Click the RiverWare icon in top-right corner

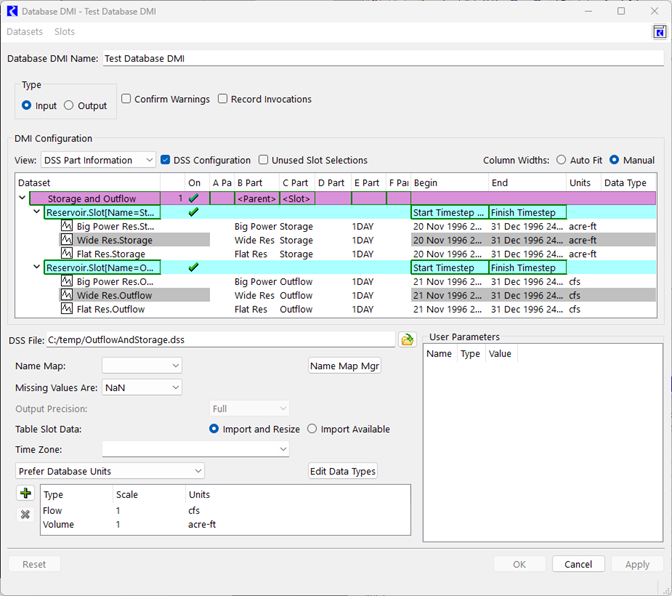[659, 32]
